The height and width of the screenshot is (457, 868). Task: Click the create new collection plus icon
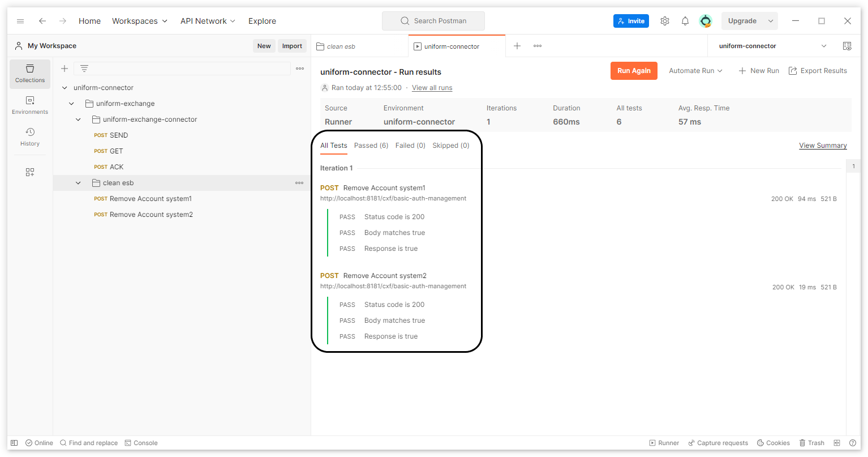65,69
